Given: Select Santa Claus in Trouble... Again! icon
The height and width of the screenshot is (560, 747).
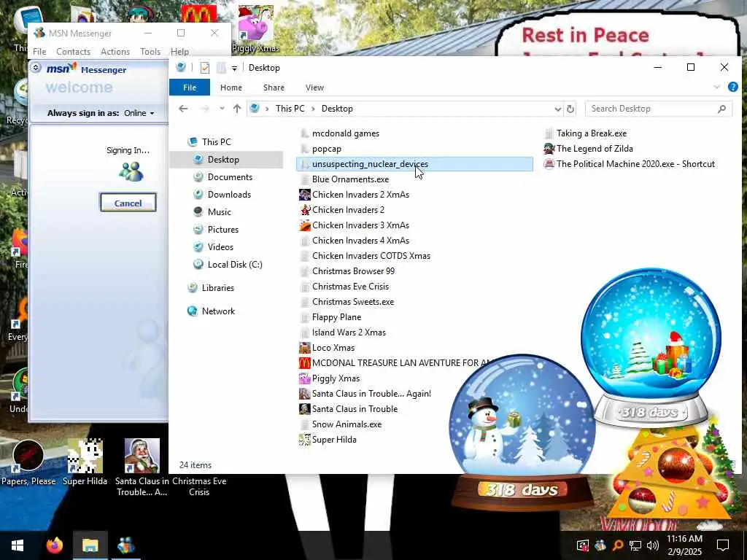Looking at the screenshot, I should click(x=304, y=393).
